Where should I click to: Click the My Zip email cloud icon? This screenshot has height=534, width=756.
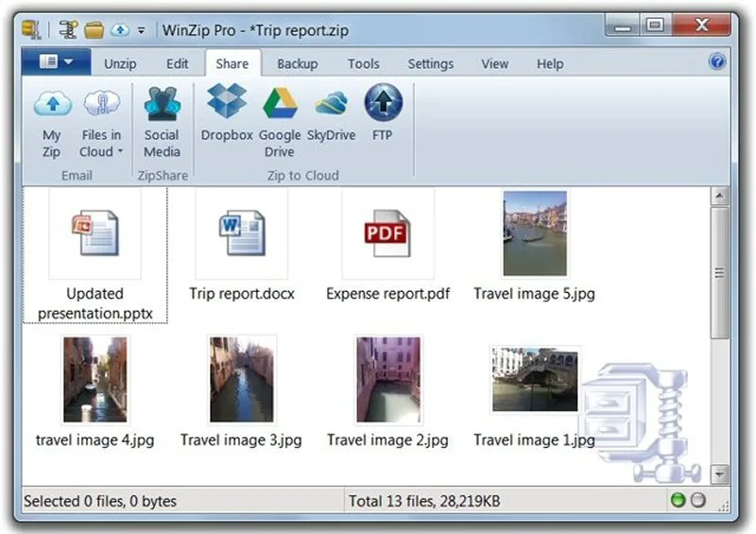53,104
